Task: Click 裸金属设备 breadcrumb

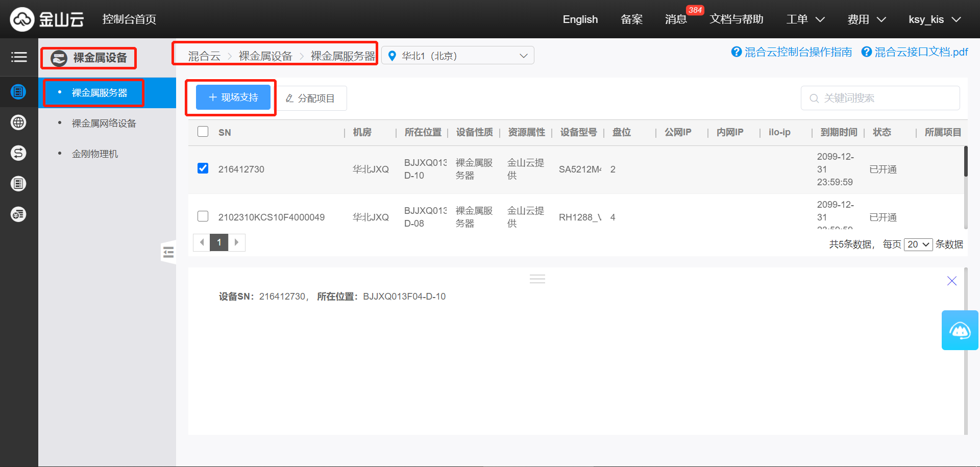Action: tap(265, 56)
